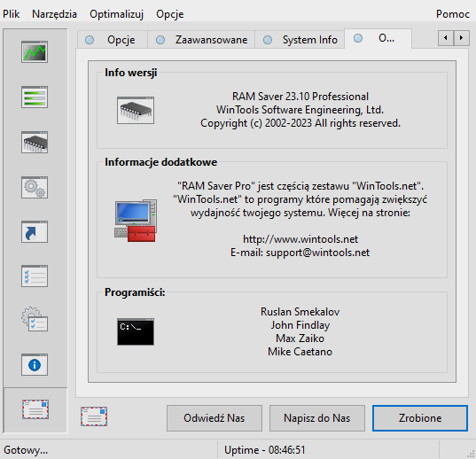476x459 pixels.
Task: Click the envelope icon beside Odwiedź Nas
Action: tap(94, 416)
